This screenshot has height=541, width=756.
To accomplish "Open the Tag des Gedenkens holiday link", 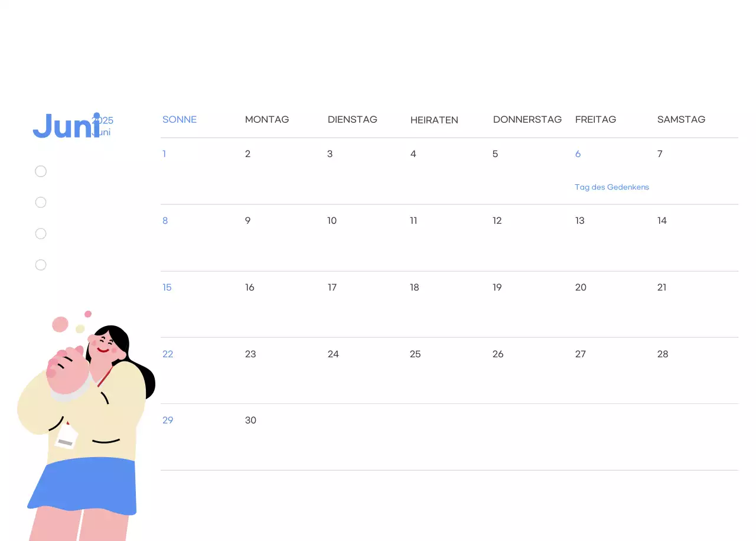I will (x=612, y=187).
